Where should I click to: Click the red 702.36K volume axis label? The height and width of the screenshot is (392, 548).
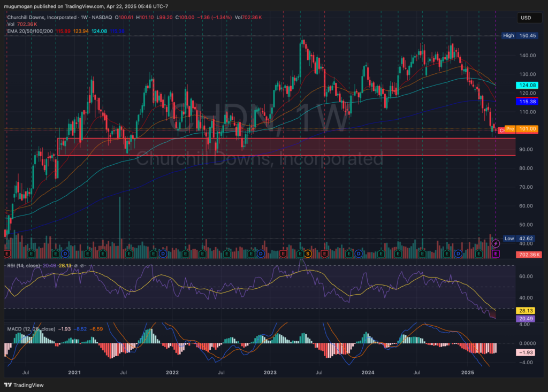(529, 255)
